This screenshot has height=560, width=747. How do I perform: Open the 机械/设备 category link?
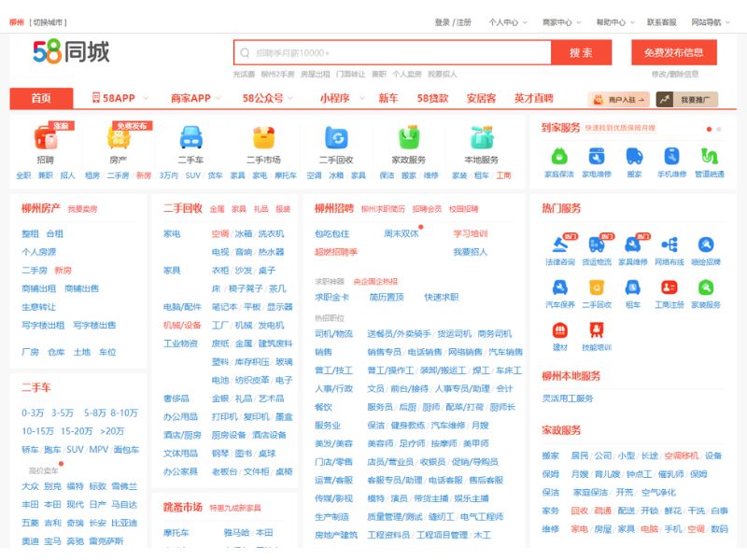182,325
